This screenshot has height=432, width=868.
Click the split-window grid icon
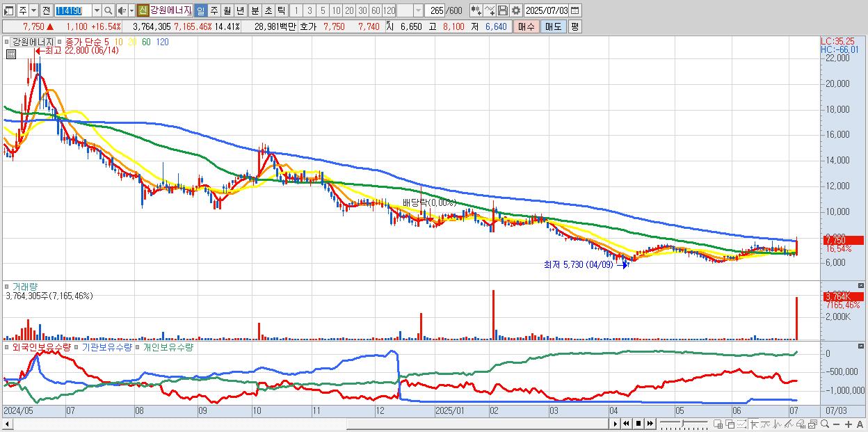coord(718,424)
